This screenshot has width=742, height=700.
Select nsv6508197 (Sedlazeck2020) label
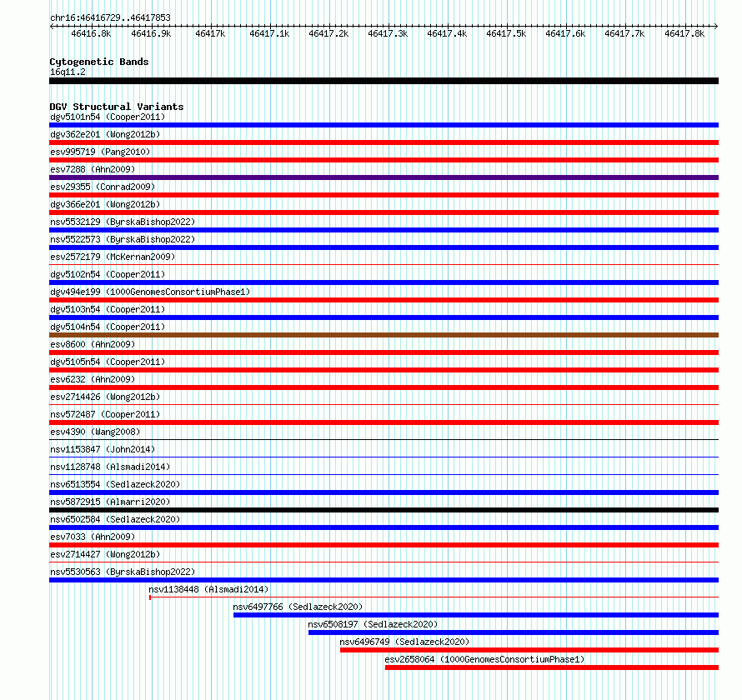[373, 624]
